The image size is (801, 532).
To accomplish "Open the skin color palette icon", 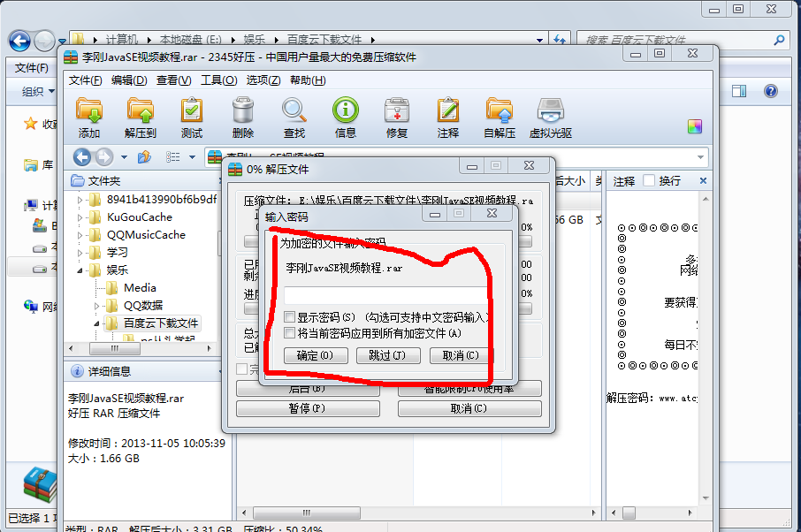I will click(694, 126).
